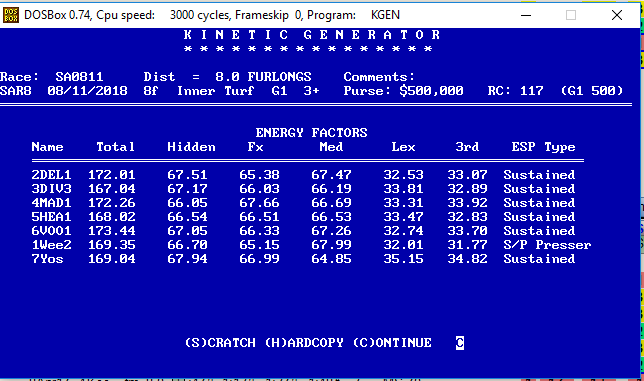Select horse name 1Wee2
The height and width of the screenshot is (381, 644).
click(51, 245)
